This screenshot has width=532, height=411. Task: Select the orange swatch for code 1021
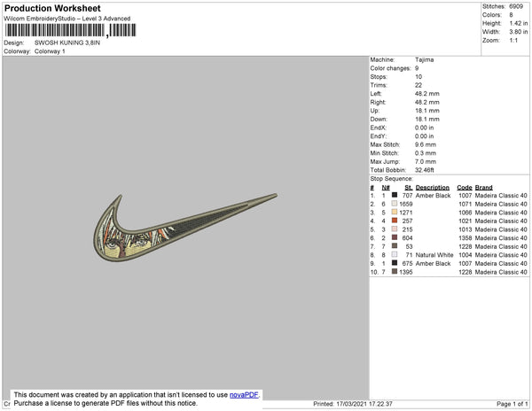pos(395,221)
